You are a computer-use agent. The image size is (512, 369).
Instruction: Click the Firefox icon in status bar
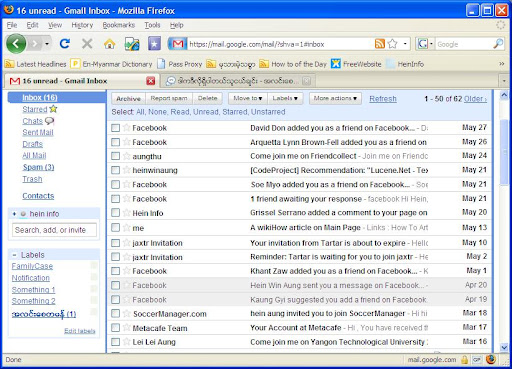491,359
